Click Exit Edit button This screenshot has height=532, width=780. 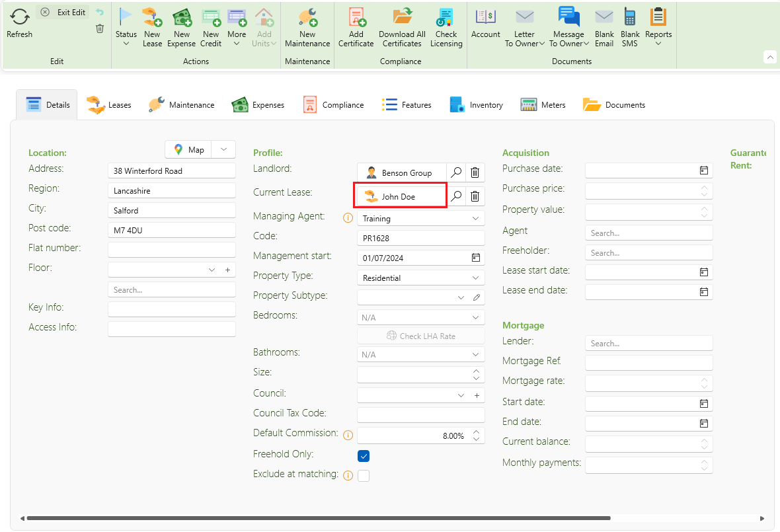pos(63,12)
